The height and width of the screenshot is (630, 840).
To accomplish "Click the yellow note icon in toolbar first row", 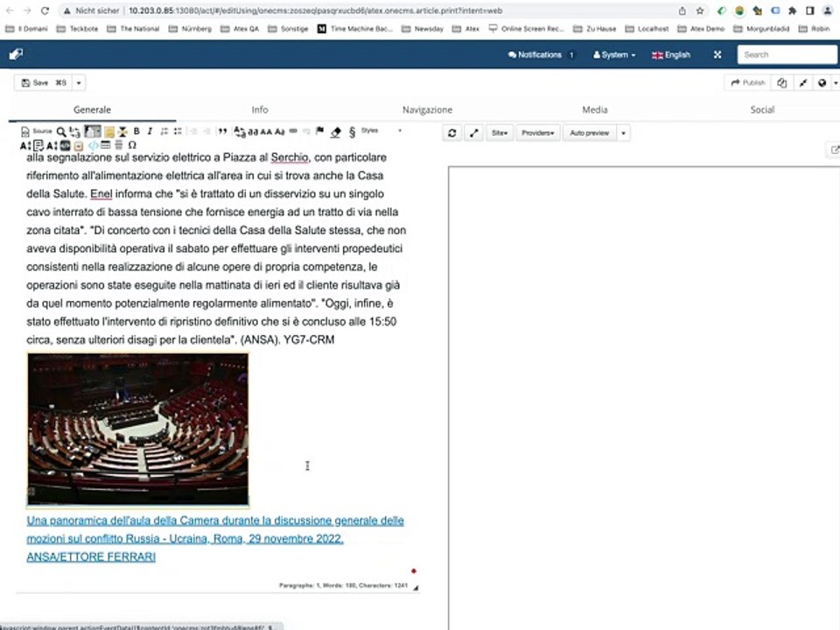I will tap(109, 131).
